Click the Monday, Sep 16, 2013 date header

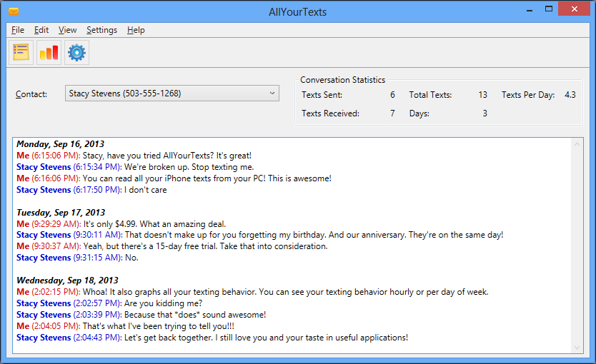(60, 144)
